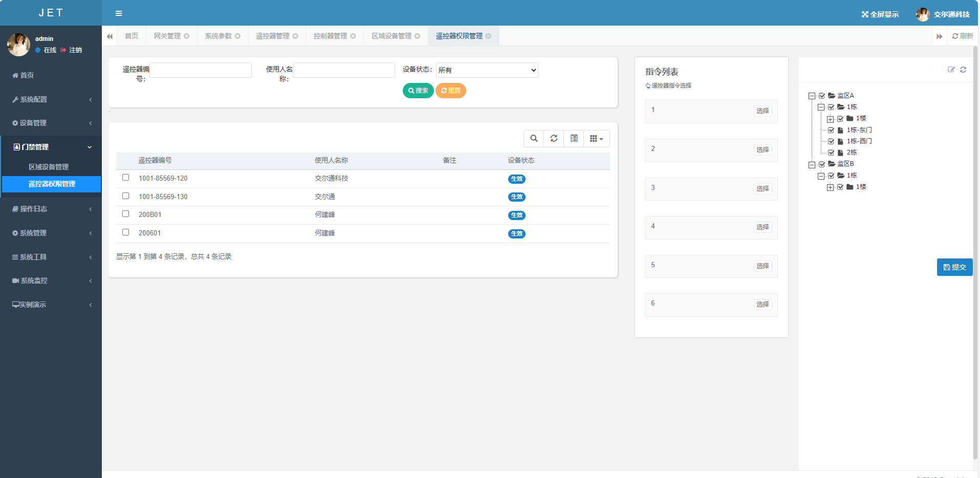Select row checkbox for 200B01
The width and height of the screenshot is (980, 478).
coord(125,214)
